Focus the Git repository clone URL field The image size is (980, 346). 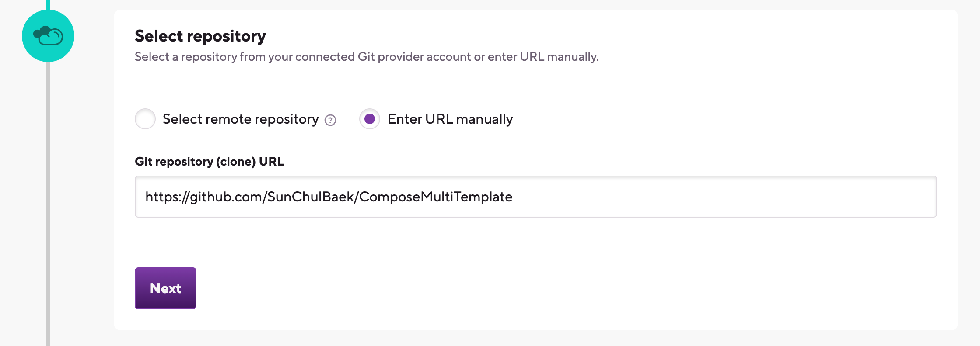tap(535, 197)
